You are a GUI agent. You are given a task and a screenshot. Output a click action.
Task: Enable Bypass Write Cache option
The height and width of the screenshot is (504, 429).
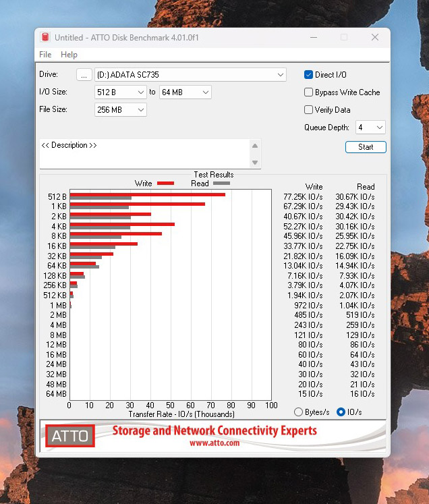coord(309,92)
